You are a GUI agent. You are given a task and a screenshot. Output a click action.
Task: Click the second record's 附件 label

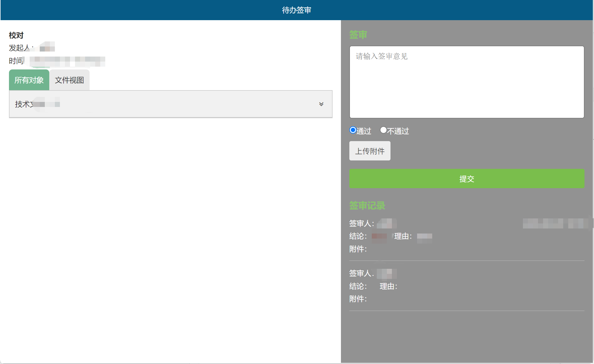pos(358,299)
